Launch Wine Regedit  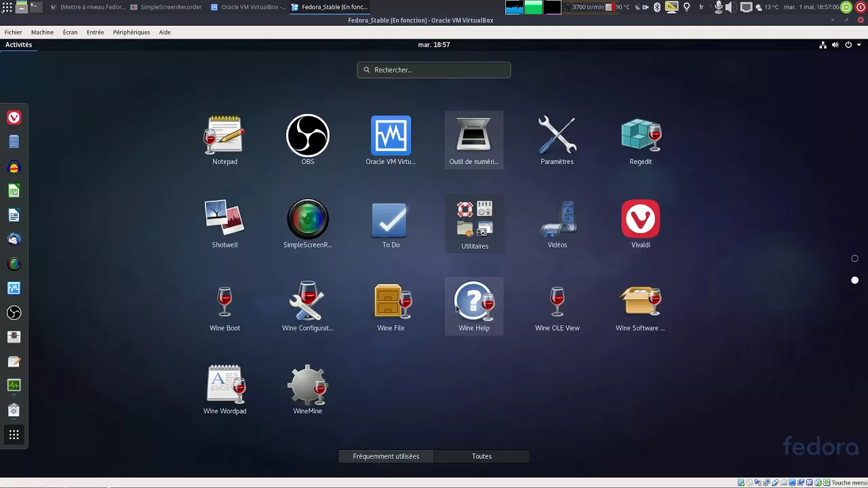640,140
